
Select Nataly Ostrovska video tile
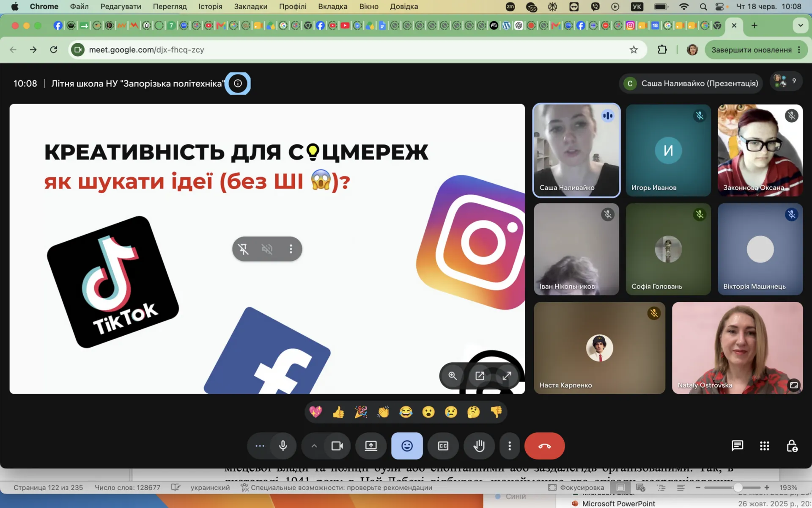click(x=737, y=348)
